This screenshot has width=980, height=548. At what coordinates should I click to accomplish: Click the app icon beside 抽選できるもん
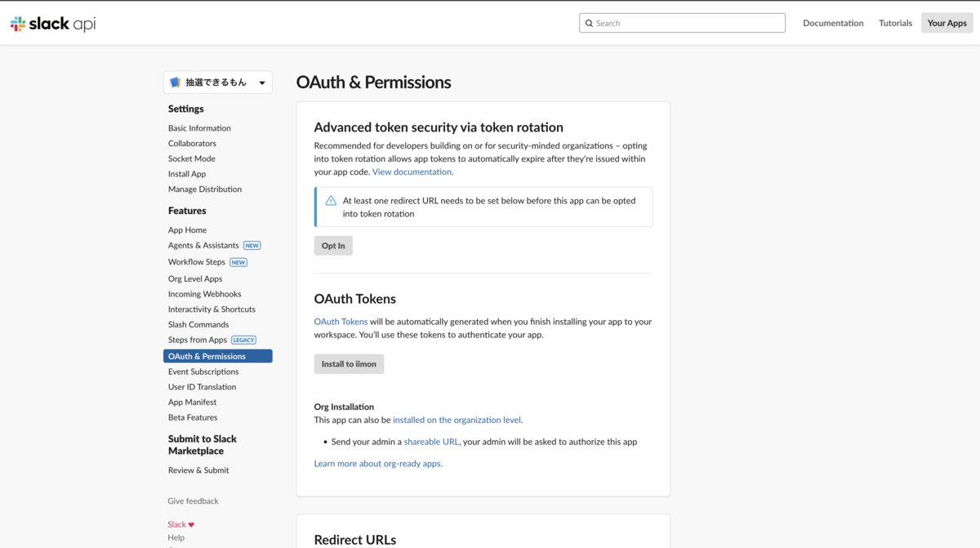pos(175,82)
